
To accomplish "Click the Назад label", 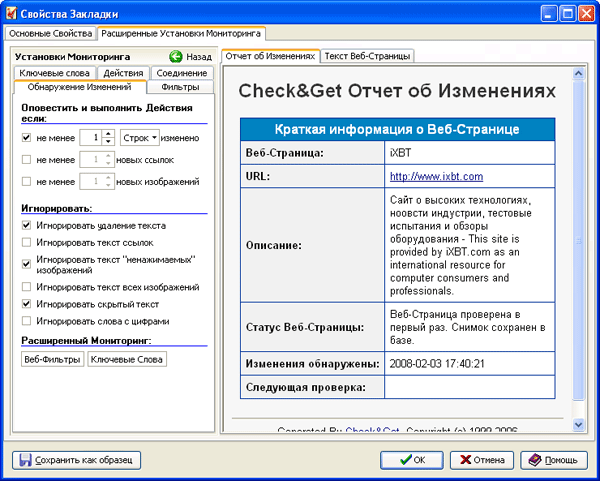I will tap(199, 57).
